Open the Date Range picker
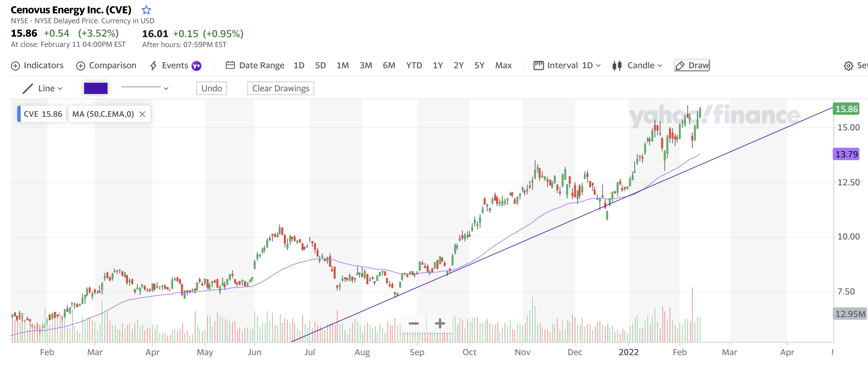The image size is (868, 374). coord(255,65)
